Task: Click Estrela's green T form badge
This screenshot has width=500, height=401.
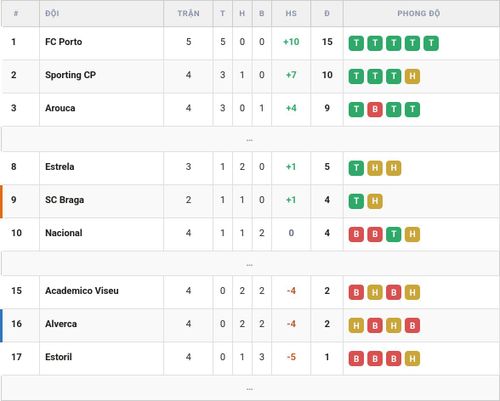Action: (356, 168)
